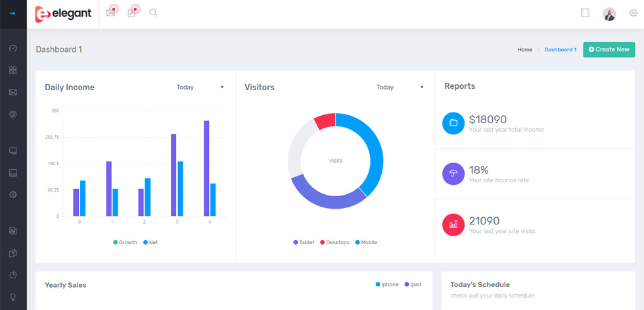644x310 pixels.
Task: Open the monitor icon in the sidebar
Action: (x=12, y=151)
